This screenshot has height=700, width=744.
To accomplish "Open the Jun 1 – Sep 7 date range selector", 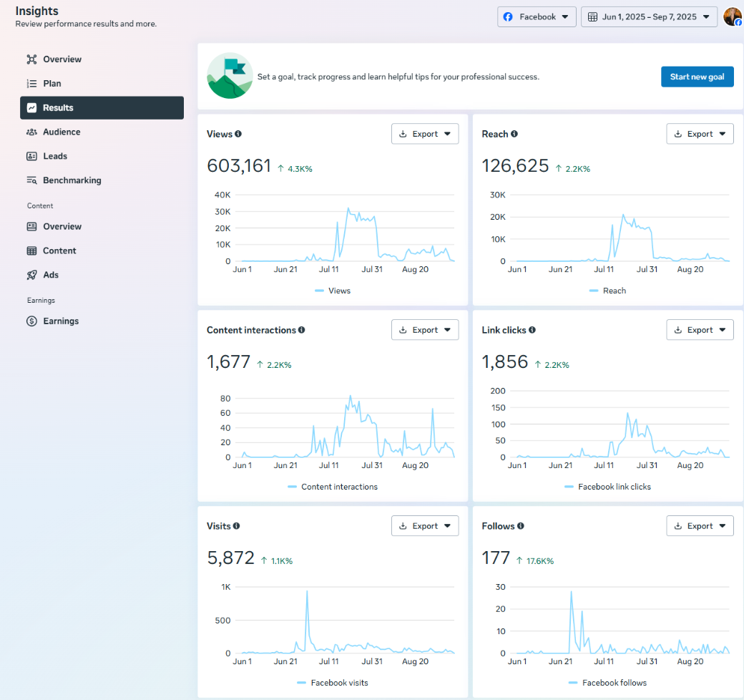I will click(648, 16).
